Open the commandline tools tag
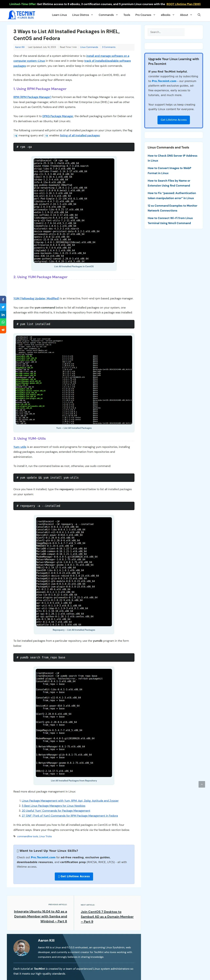210x980 pixels. click(x=27, y=836)
